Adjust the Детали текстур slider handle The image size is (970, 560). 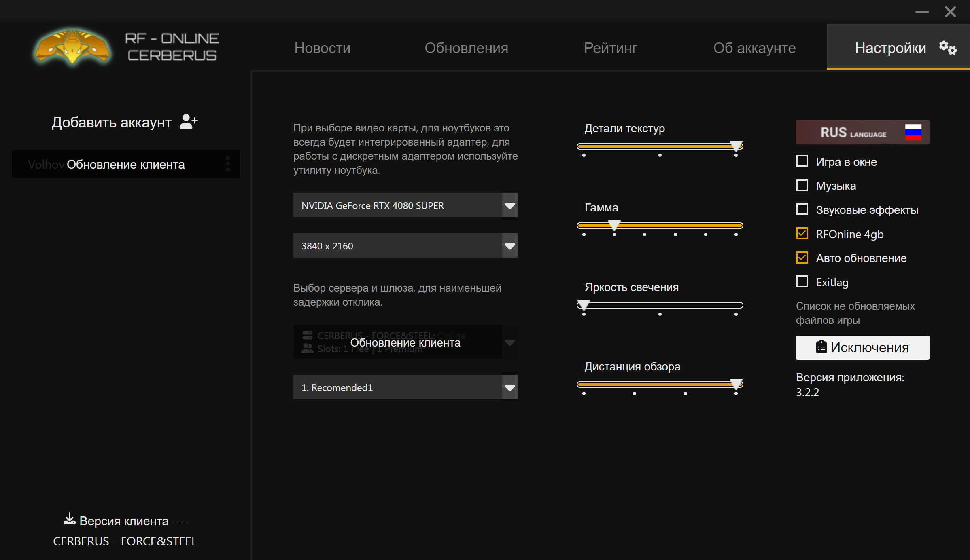(736, 146)
